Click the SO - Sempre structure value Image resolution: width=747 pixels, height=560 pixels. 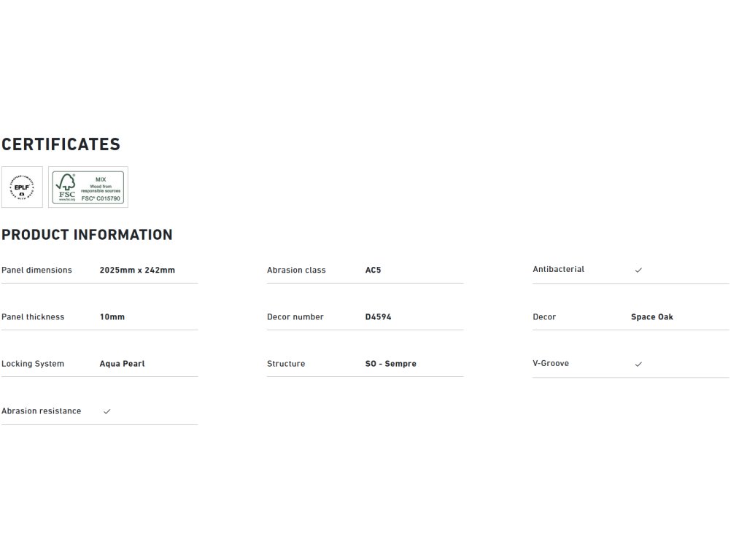click(x=390, y=364)
